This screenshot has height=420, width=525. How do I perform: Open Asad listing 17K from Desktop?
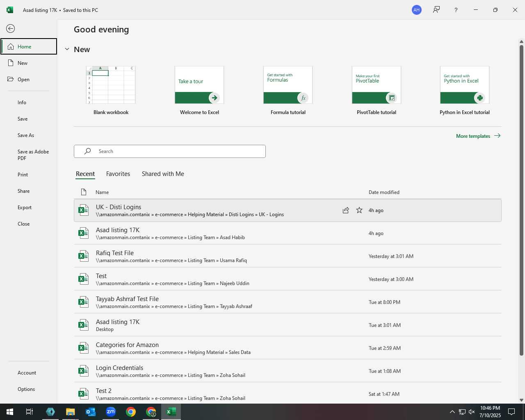tap(288, 325)
